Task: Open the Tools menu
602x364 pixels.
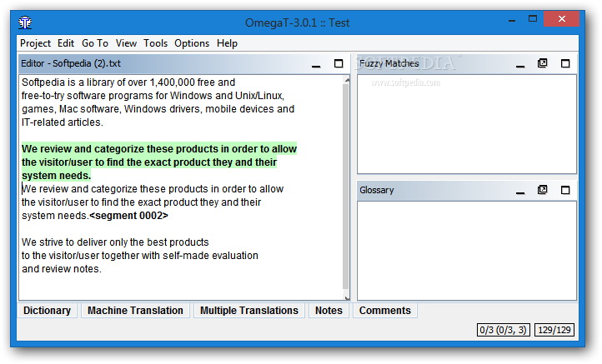Action: click(155, 43)
